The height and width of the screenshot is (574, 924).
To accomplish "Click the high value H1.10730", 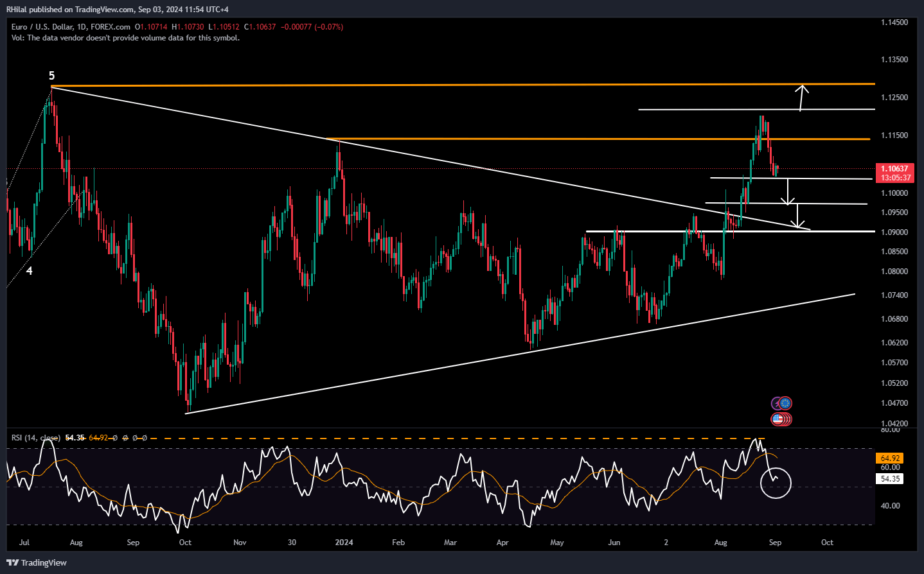I will click(x=188, y=27).
